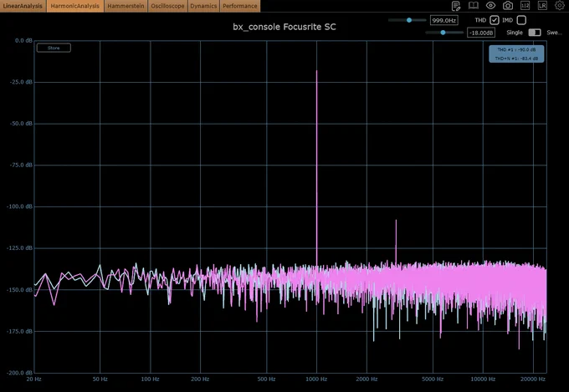Select the HarmonicAnalysis tab
The height and width of the screenshot is (392, 569).
(75, 6)
